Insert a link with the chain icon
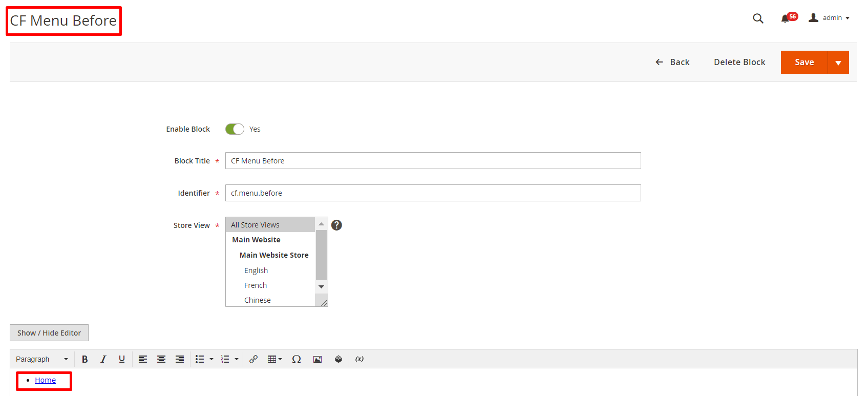 [253, 359]
